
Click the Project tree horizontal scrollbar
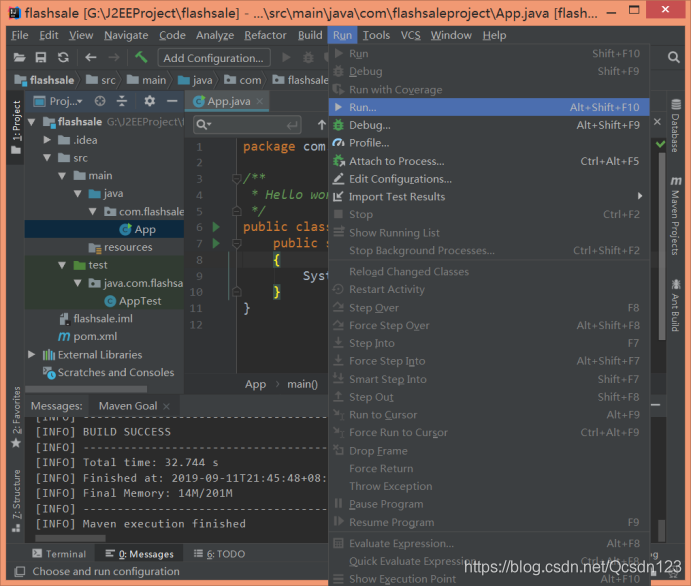86,389
